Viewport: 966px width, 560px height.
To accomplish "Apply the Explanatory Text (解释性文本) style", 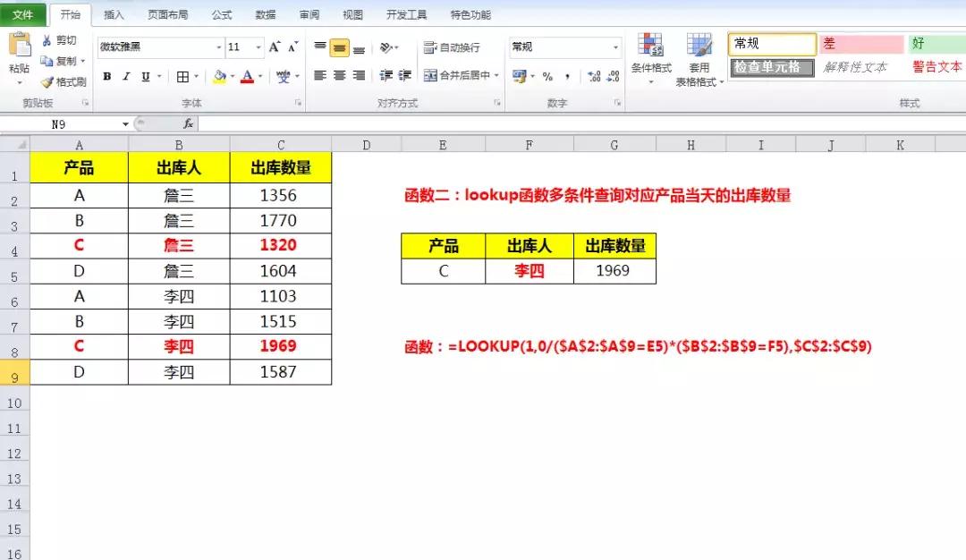I will point(856,67).
